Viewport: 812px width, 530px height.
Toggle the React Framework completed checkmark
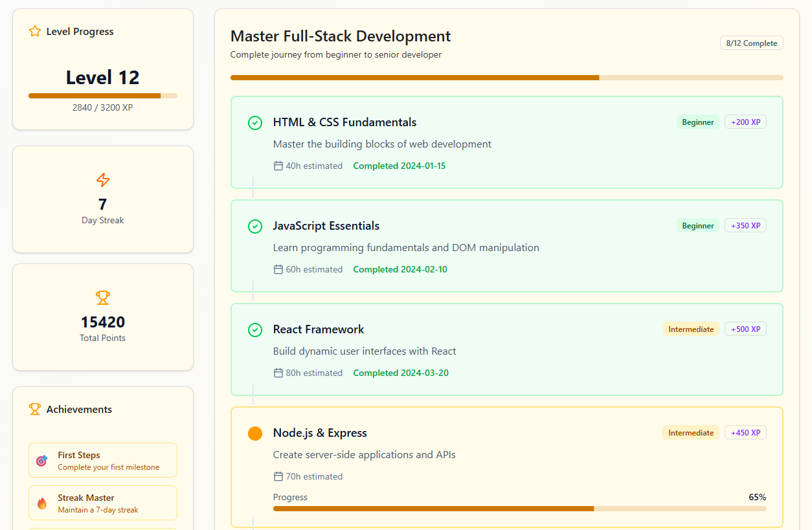(255, 330)
